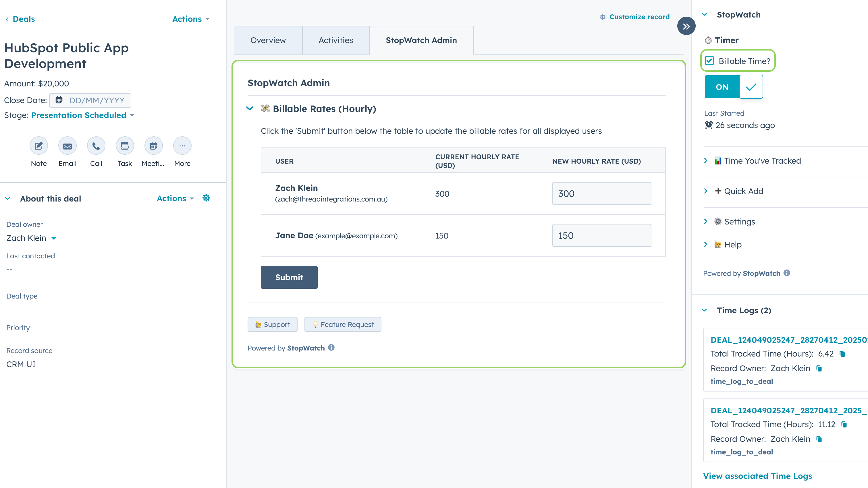Click the Support button
This screenshot has width=868, height=488.
pyautogui.click(x=273, y=324)
